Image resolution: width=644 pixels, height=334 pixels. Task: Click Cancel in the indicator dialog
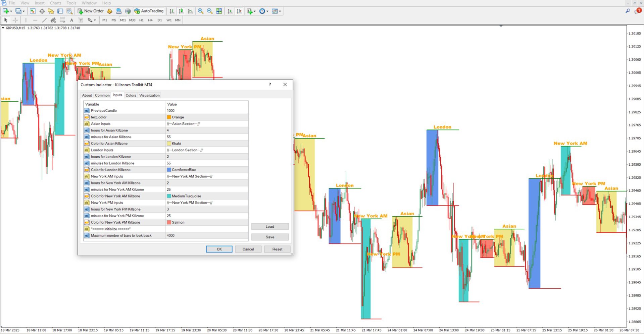pyautogui.click(x=248, y=249)
